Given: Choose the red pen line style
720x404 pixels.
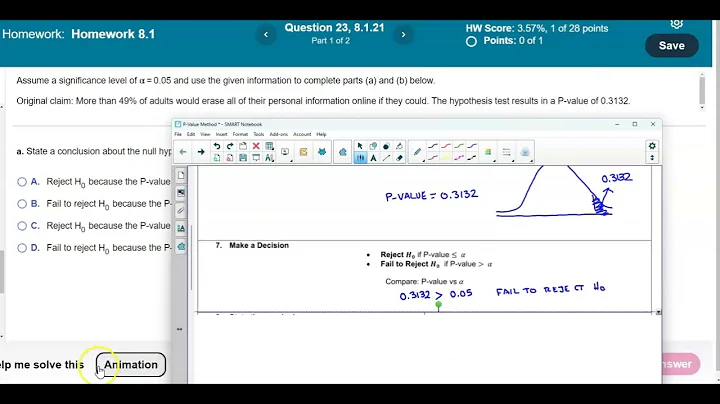Looking at the screenshot, I should pos(446,146).
